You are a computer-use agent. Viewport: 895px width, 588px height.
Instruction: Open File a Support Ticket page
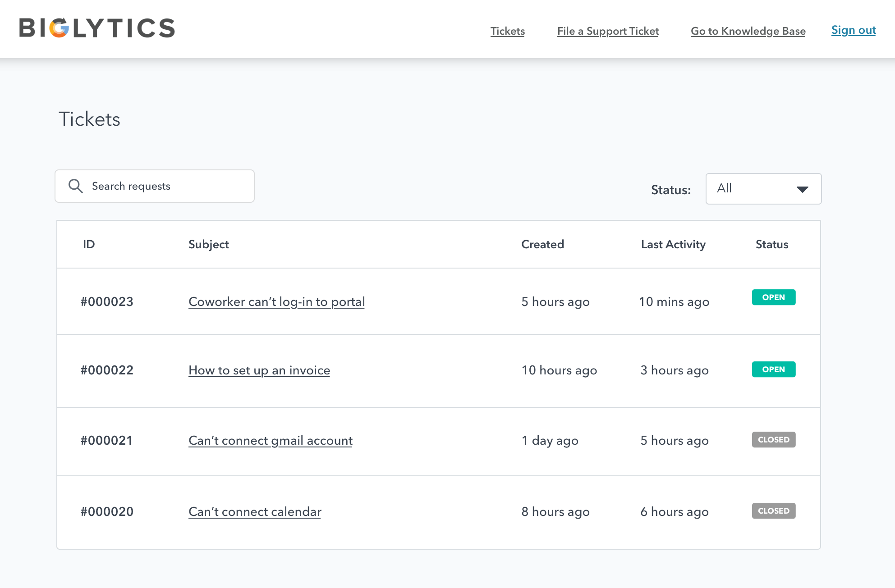coord(608,31)
